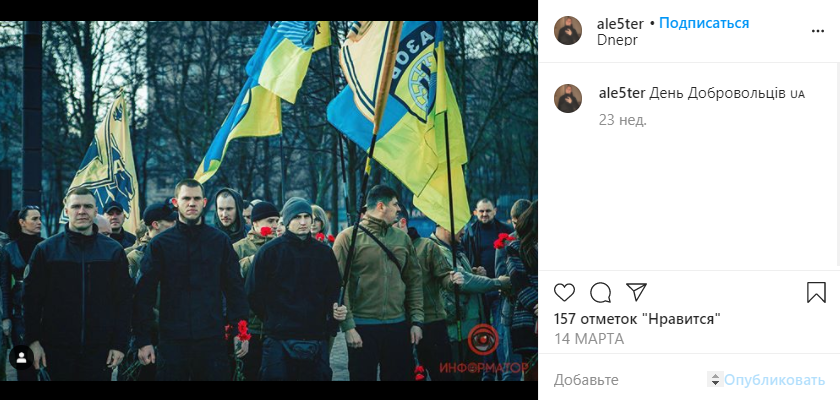Open the Dnepr location link

point(617,40)
